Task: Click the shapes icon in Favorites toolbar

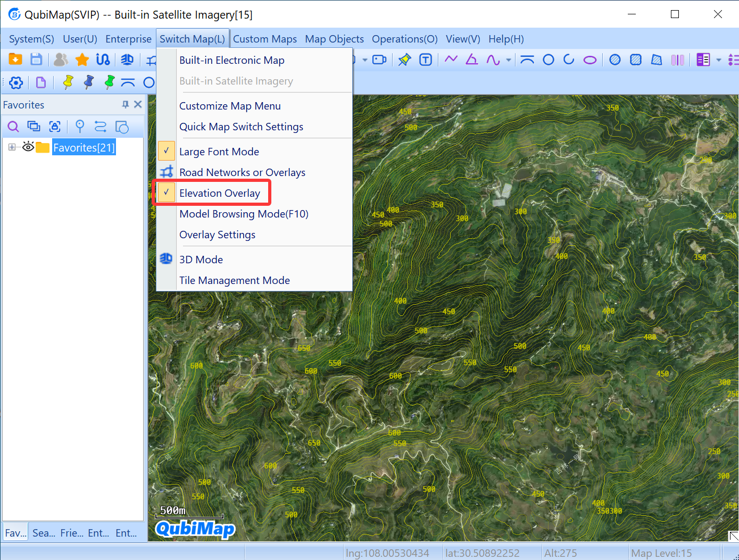Action: coord(122,127)
